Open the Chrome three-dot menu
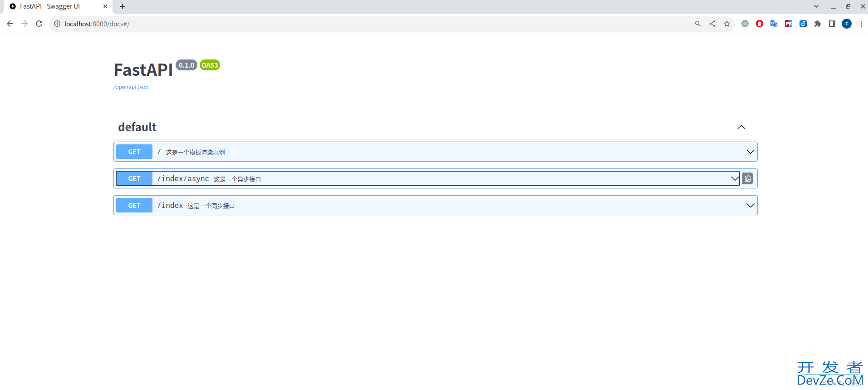Screen dimensions: 868x390 (x=861, y=24)
